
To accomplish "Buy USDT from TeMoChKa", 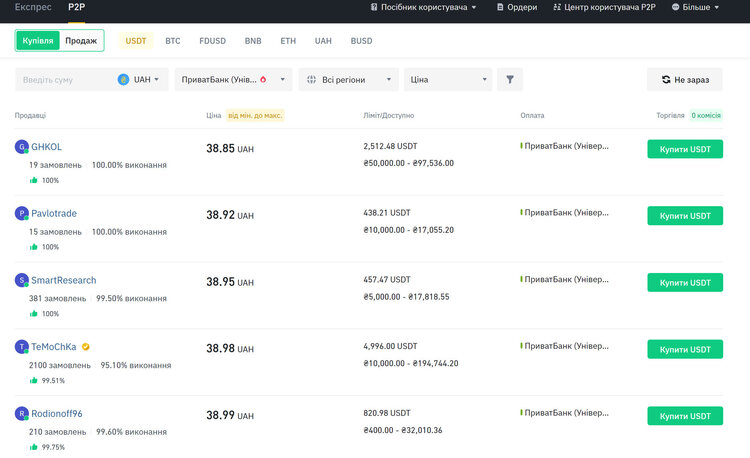I will coord(685,349).
